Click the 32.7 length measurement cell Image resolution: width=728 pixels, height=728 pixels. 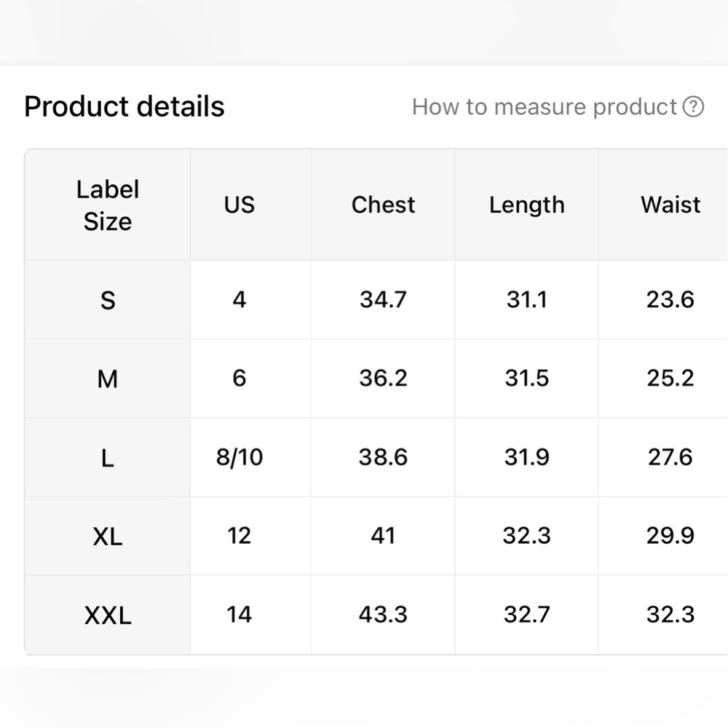526,614
